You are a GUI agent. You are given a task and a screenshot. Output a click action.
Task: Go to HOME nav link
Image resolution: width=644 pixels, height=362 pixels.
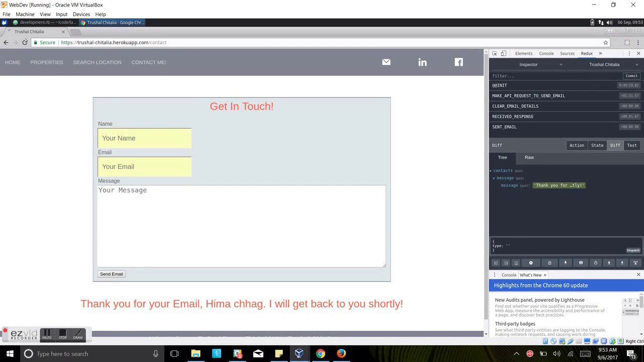click(x=13, y=62)
